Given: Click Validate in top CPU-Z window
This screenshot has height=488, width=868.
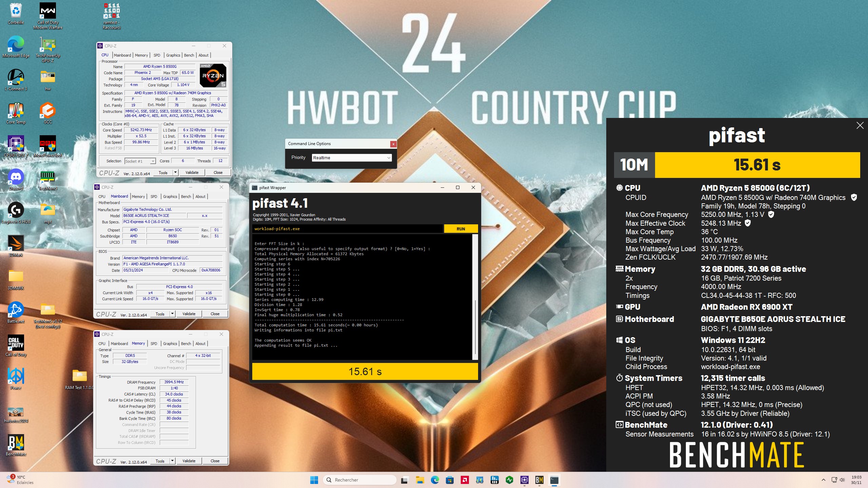Looking at the screenshot, I should coord(192,172).
